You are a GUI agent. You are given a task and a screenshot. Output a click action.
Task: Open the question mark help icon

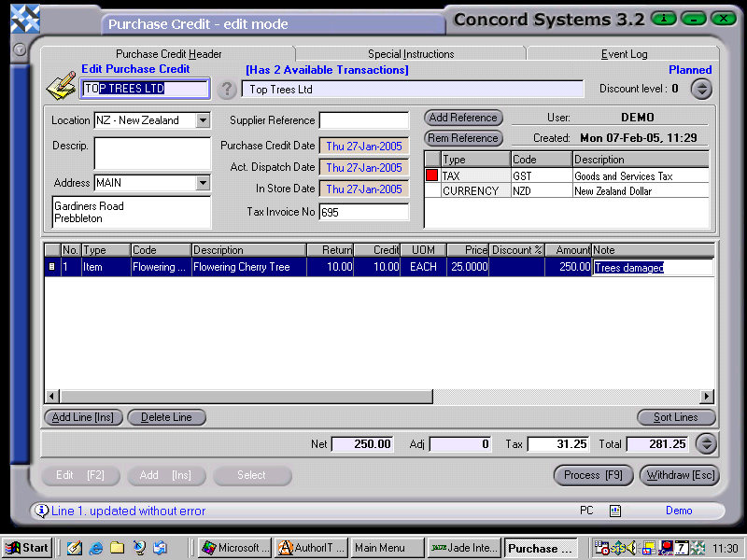click(227, 90)
